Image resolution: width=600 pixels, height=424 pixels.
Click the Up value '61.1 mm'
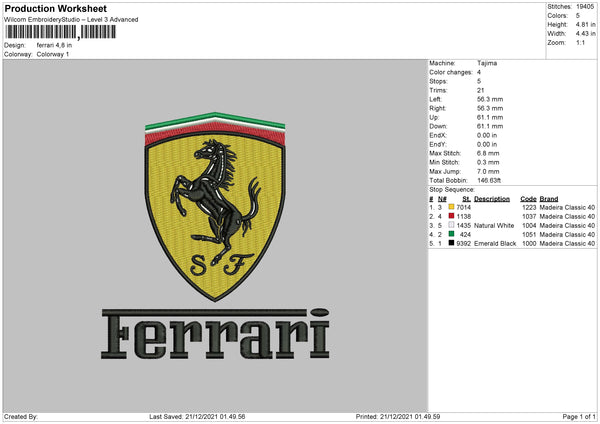490,117
